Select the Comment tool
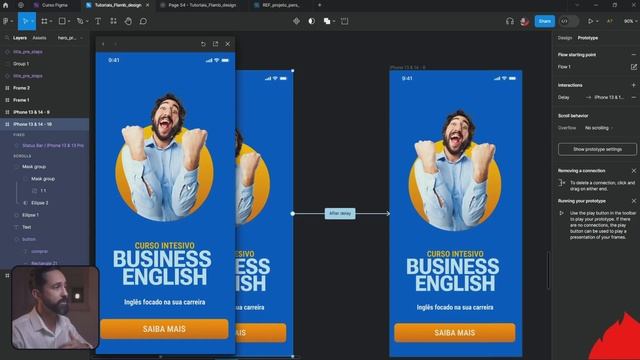 pos(143,21)
